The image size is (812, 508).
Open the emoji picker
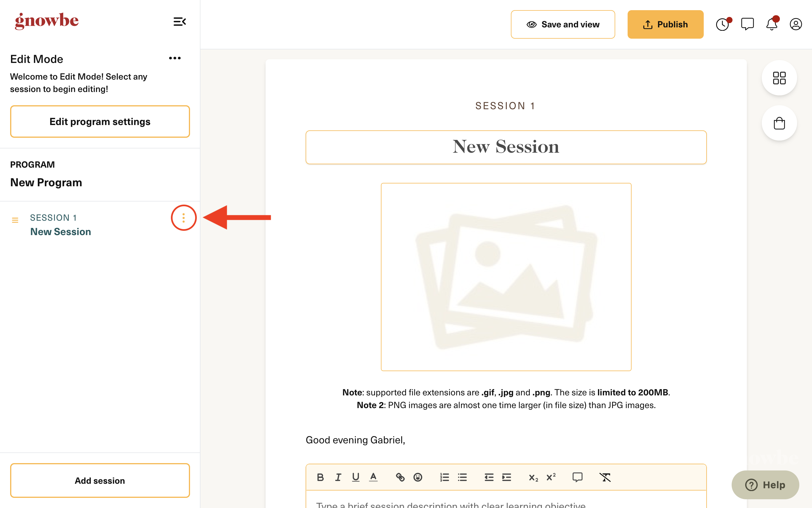tap(418, 477)
